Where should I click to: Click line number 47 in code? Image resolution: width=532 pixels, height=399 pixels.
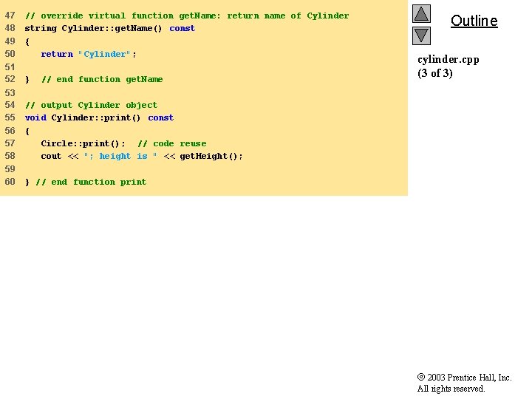coord(10,16)
